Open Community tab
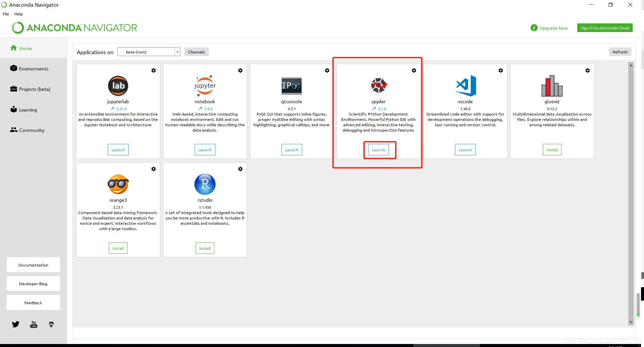 33,130
